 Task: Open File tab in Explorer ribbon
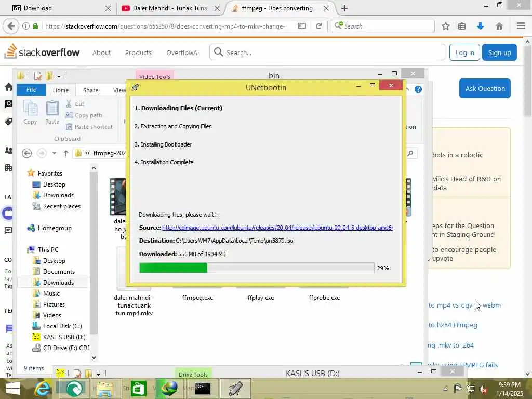point(31,90)
